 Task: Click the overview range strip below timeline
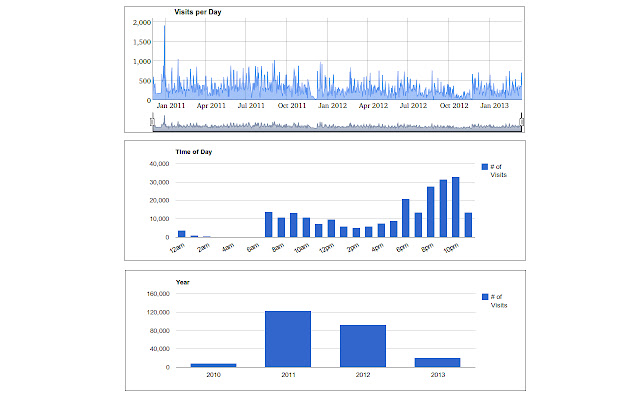coord(338,123)
